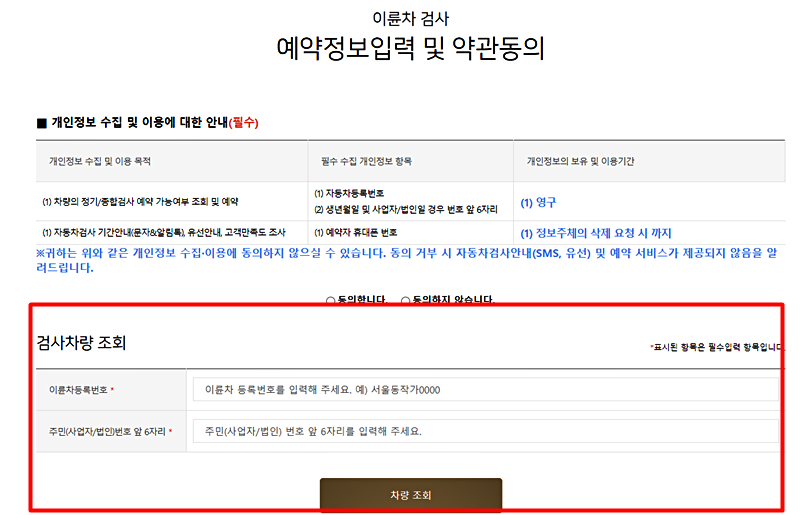This screenshot has height=515, width=800.
Task: Click the 차량 조회 button
Action: pyautogui.click(x=411, y=495)
